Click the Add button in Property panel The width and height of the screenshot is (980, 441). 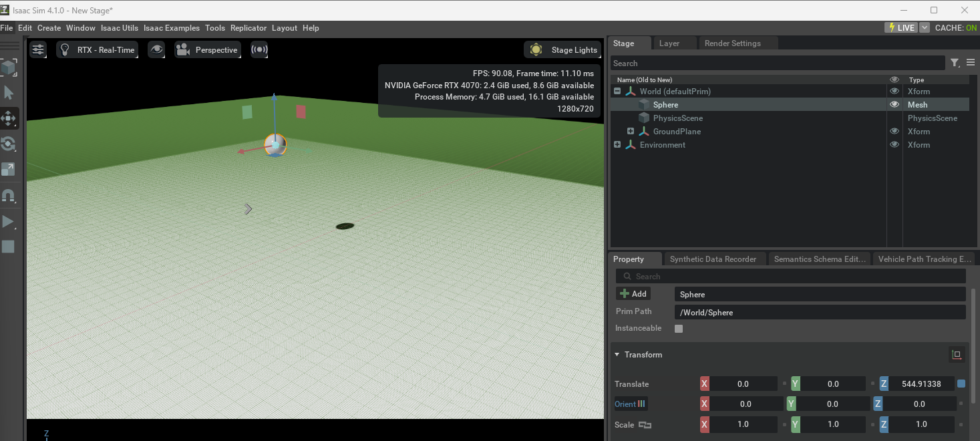tap(633, 294)
